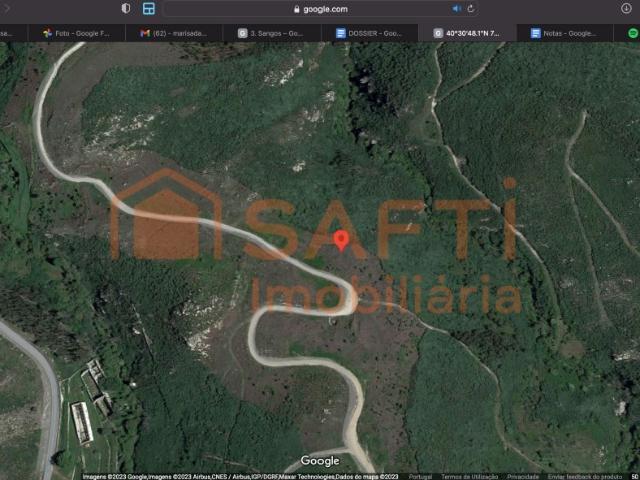Click the privacy shield icon in Safari toolbar
This screenshot has width=640, height=480.
[125, 8]
